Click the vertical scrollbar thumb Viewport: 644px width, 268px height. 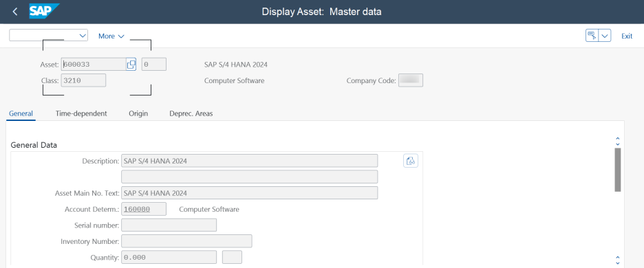(618, 170)
